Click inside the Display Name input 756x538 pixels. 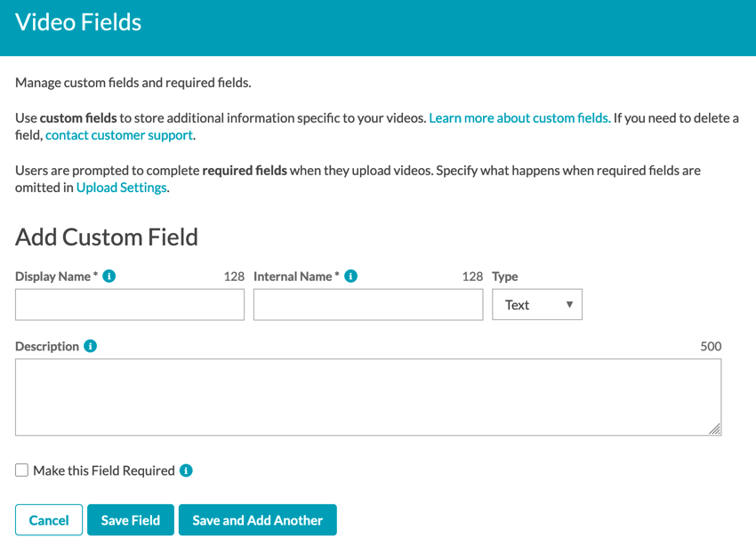pyautogui.click(x=129, y=304)
